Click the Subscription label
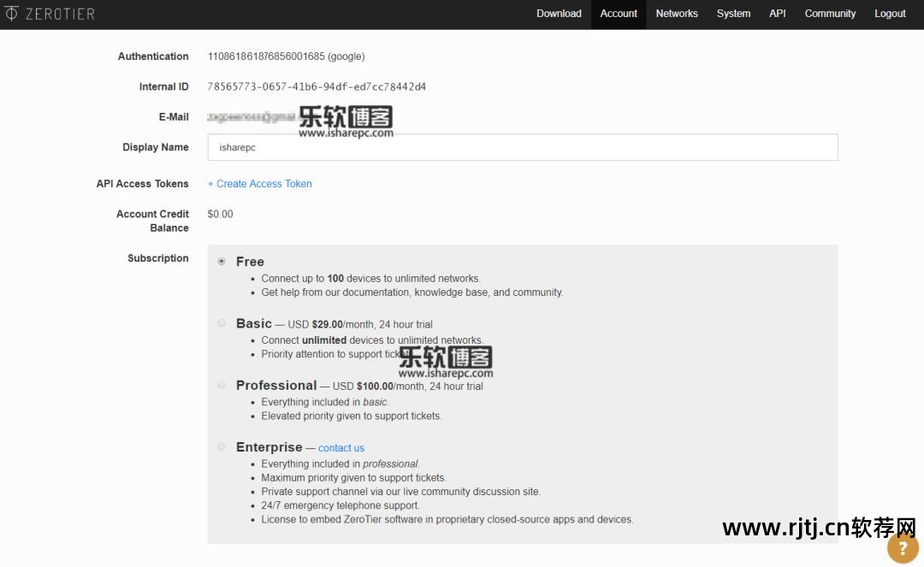The width and height of the screenshot is (924, 567). (158, 258)
